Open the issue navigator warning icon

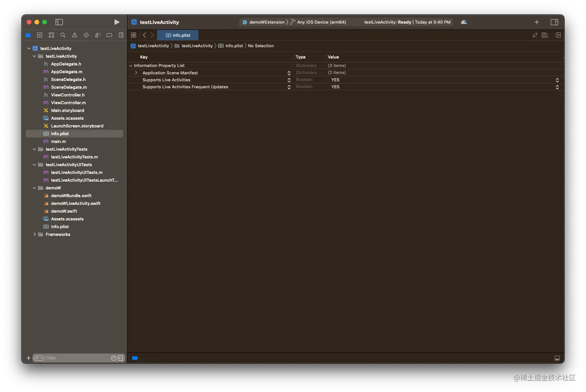74,35
